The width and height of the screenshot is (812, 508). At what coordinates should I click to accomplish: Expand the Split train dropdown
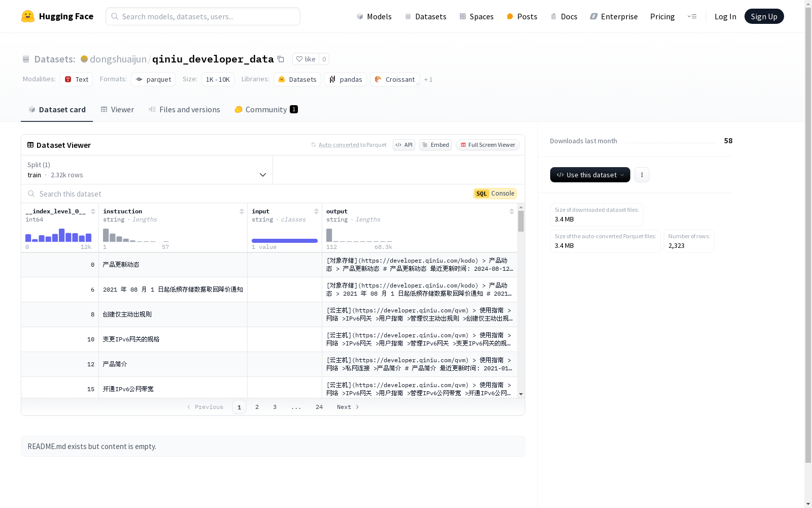[x=147, y=170]
